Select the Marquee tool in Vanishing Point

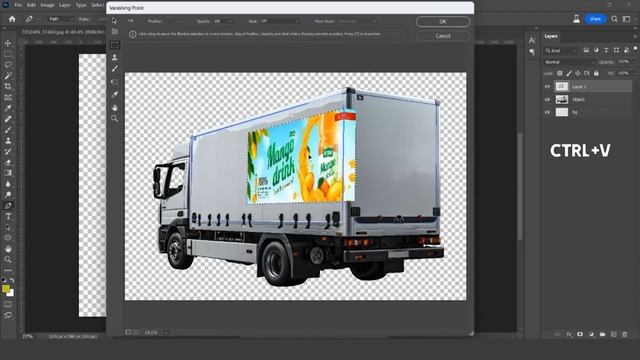pyautogui.click(x=115, y=45)
